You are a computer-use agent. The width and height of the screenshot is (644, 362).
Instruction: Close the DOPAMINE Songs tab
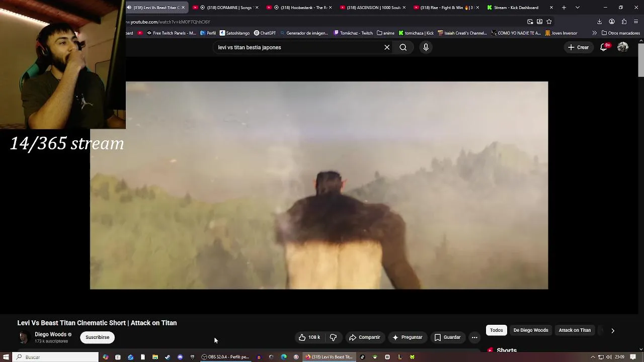(x=257, y=8)
